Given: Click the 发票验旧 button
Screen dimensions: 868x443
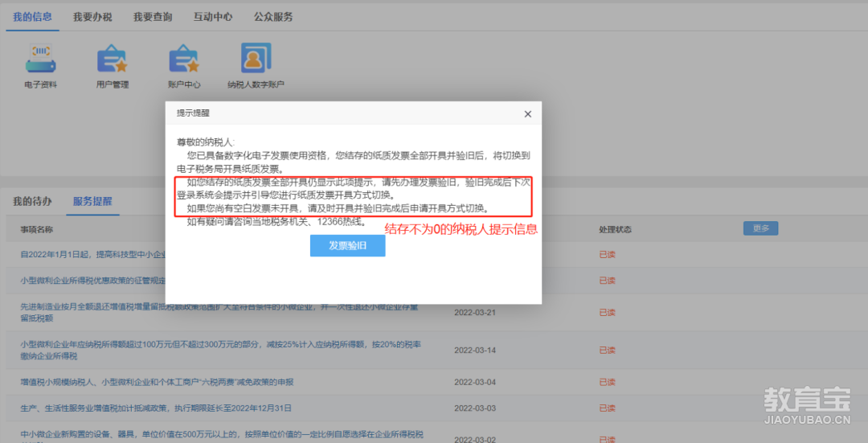Looking at the screenshot, I should [x=348, y=245].
